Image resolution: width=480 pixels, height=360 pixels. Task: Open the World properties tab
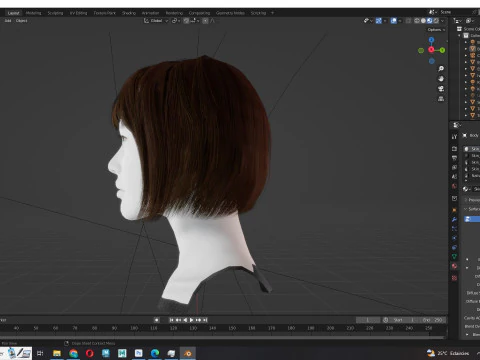pyautogui.click(x=454, y=186)
